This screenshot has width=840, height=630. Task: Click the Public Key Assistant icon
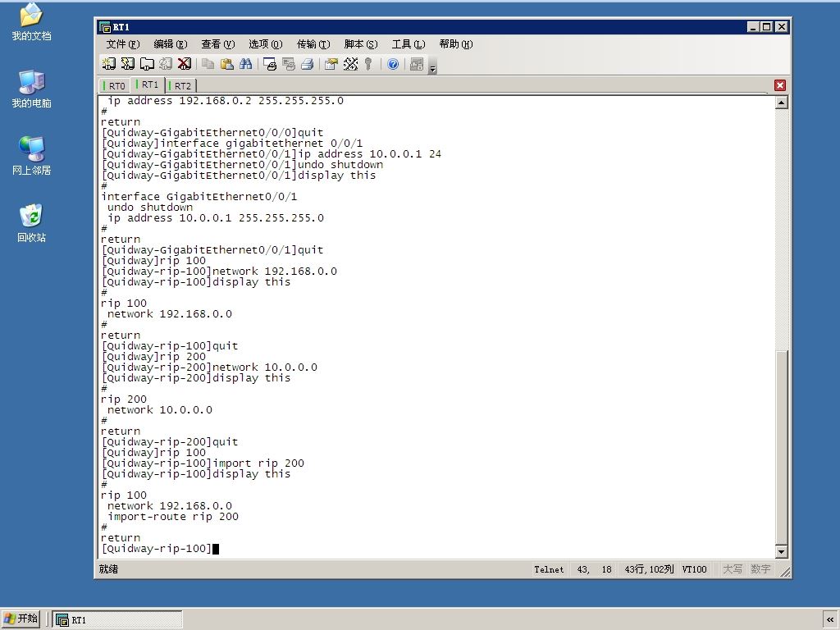368,64
